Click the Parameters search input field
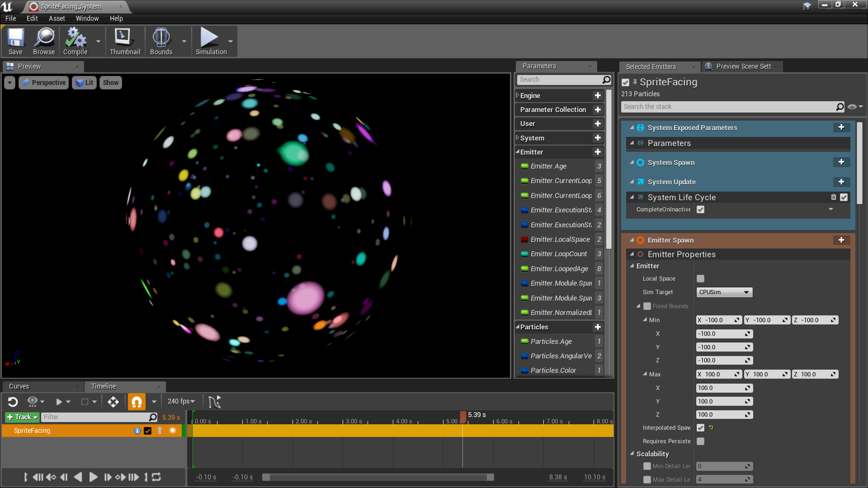Screen dimensions: 868x488 (563, 79)
